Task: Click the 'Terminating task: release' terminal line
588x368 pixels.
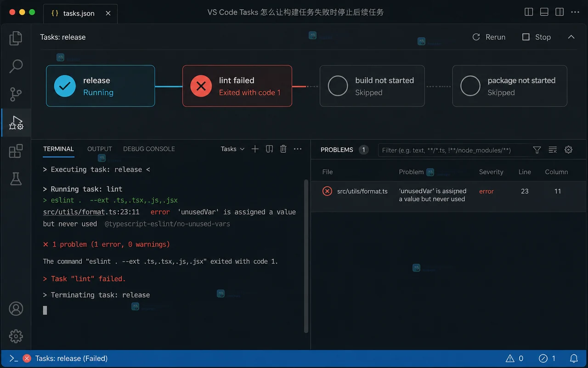Action: point(96,295)
